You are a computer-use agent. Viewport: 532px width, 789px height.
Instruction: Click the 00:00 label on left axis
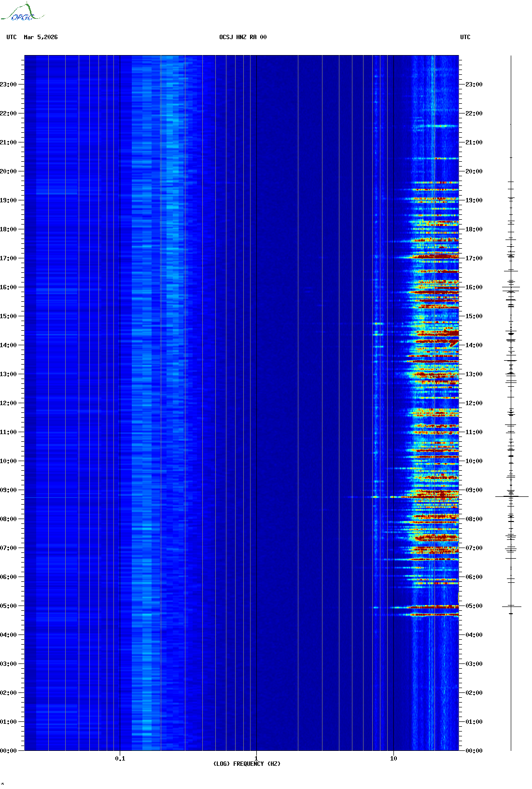(8, 751)
